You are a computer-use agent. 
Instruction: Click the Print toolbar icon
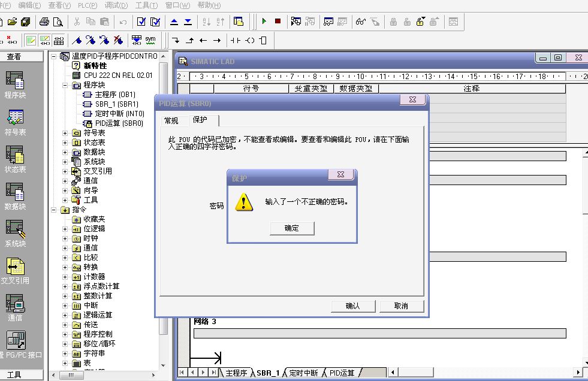tap(44, 22)
